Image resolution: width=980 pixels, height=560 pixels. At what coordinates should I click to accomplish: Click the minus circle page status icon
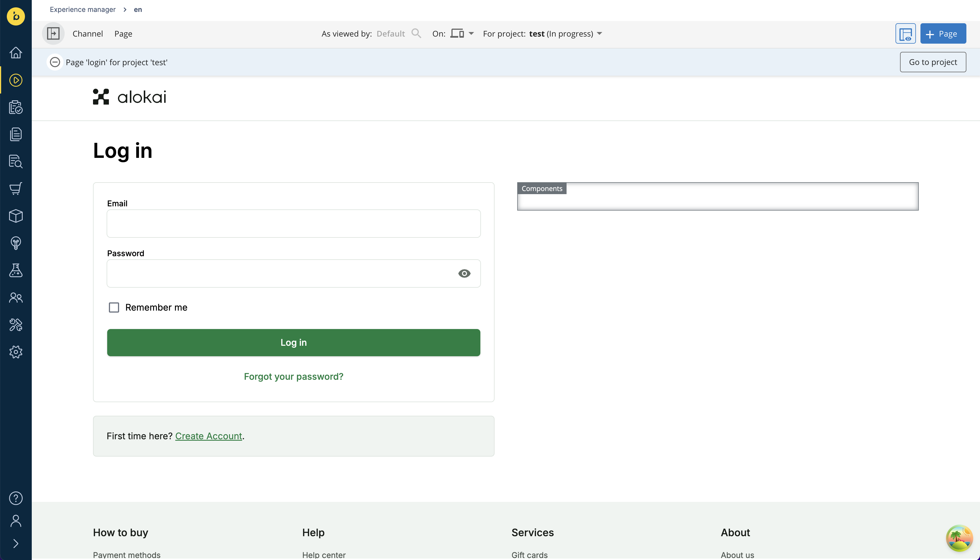coord(55,62)
